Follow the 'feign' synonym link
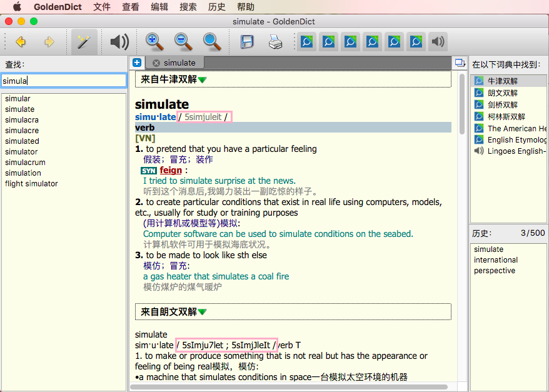 (171, 170)
